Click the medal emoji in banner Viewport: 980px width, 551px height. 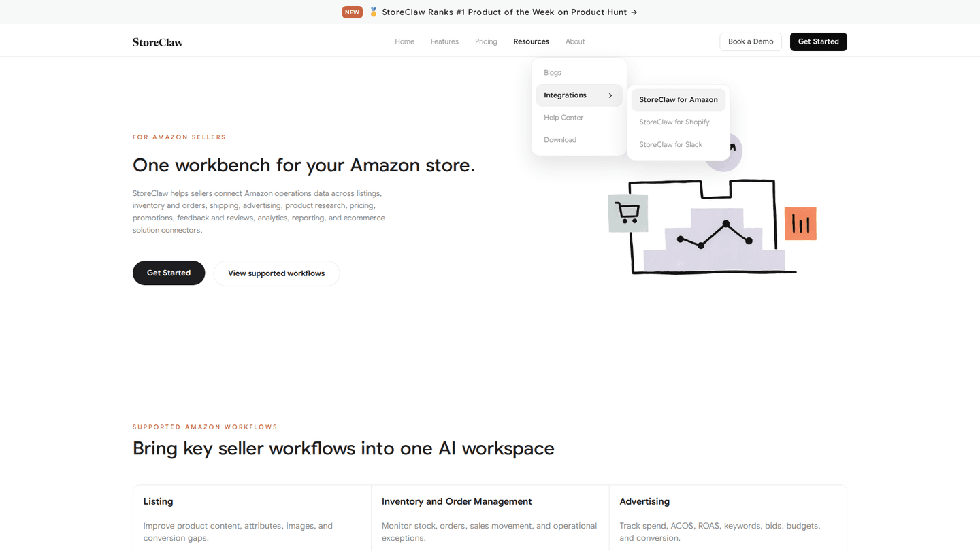coord(374,12)
